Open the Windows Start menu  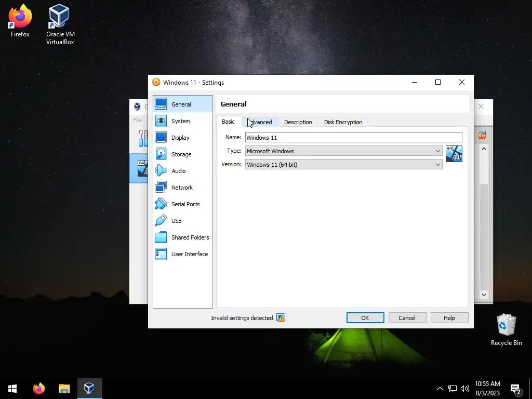coord(12,389)
